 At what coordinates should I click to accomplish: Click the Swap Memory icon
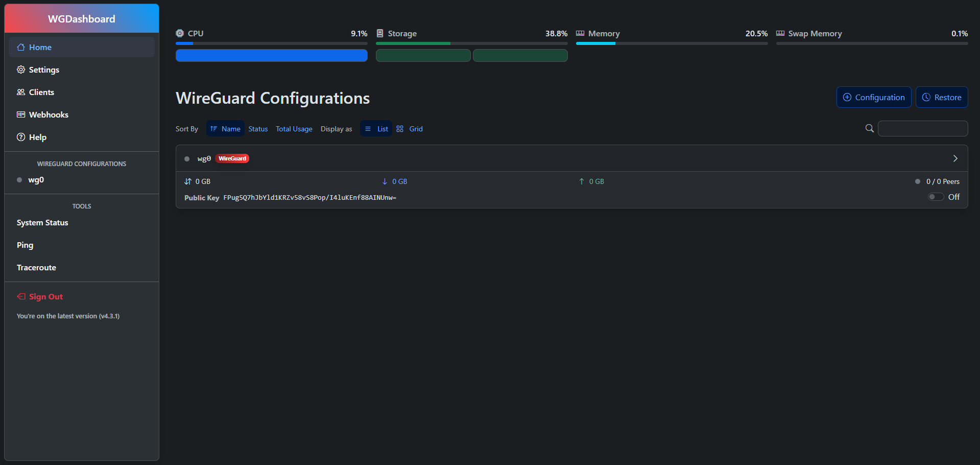[x=780, y=33]
